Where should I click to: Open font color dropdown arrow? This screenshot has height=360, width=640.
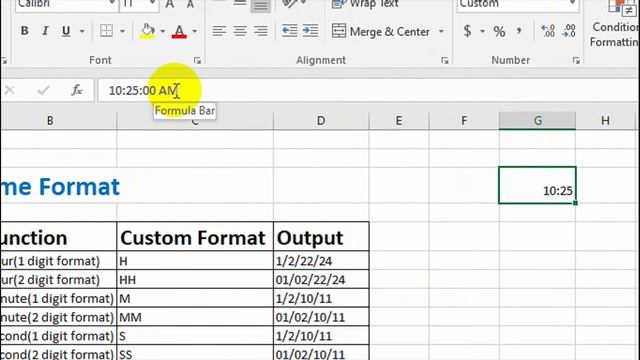(194, 31)
